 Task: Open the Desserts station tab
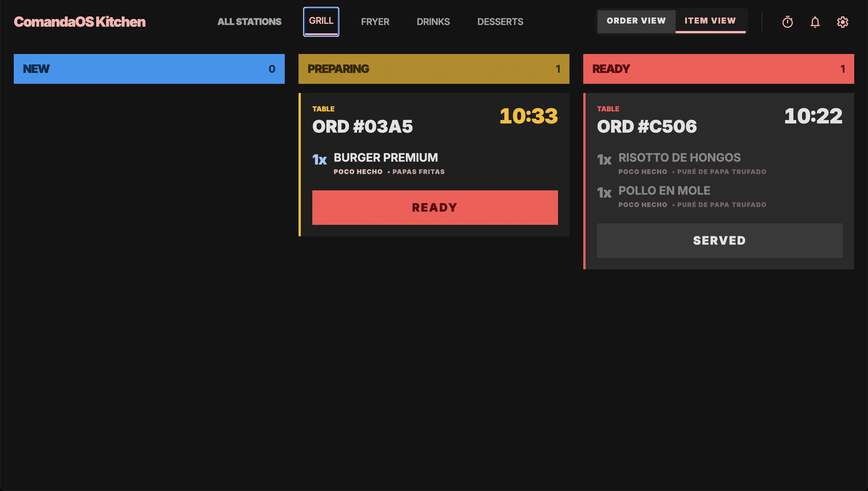point(500,22)
